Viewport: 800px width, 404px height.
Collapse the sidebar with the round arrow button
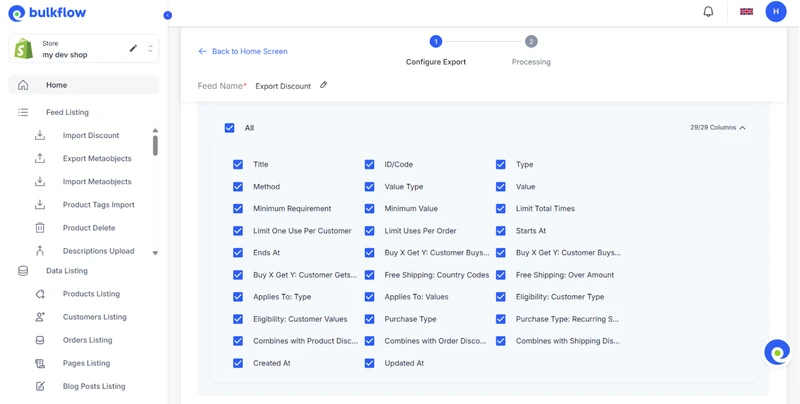[x=167, y=15]
